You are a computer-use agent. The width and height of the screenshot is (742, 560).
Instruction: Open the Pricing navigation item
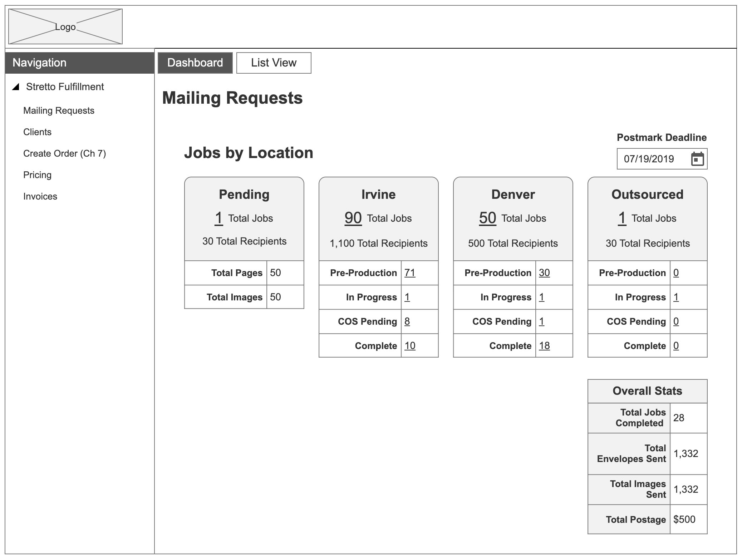pyautogui.click(x=37, y=175)
